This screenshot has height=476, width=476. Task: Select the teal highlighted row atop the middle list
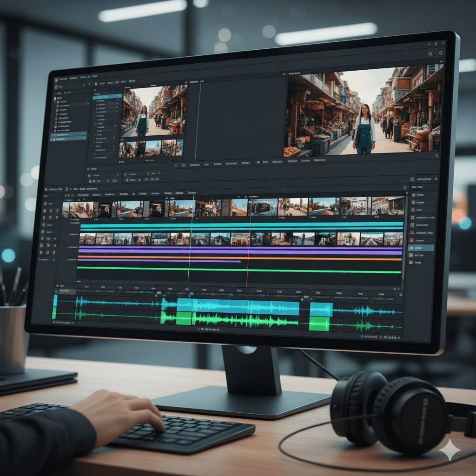point(107,96)
